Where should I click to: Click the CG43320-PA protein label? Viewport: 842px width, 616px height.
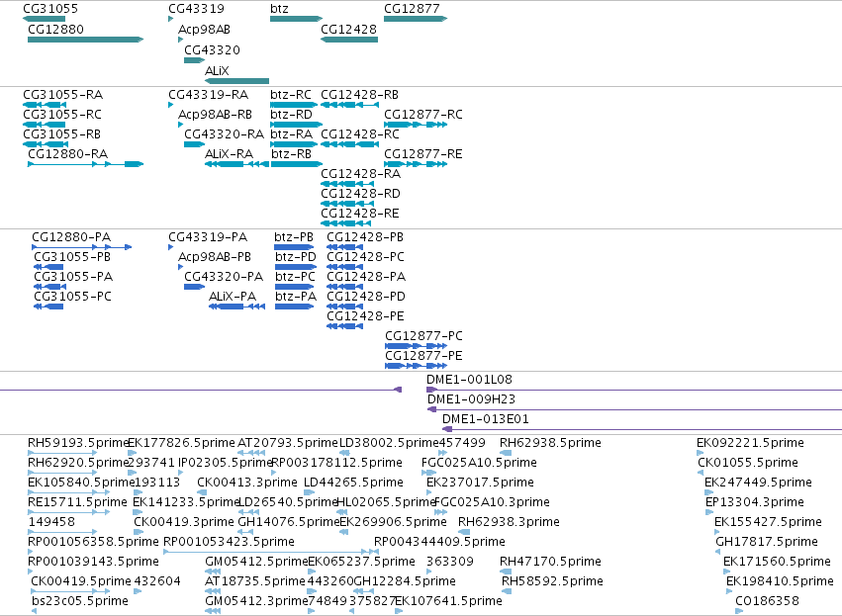[x=224, y=277]
